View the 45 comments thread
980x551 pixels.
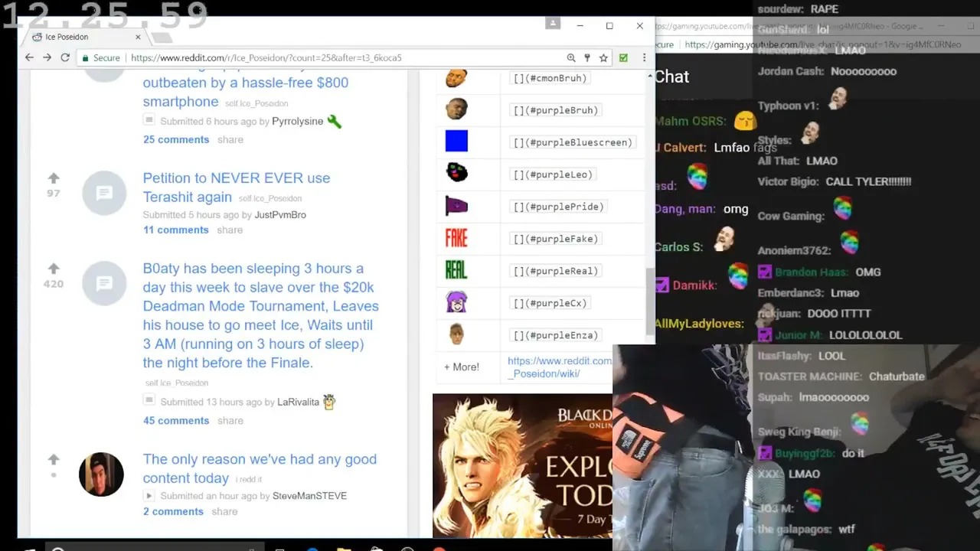point(176,420)
